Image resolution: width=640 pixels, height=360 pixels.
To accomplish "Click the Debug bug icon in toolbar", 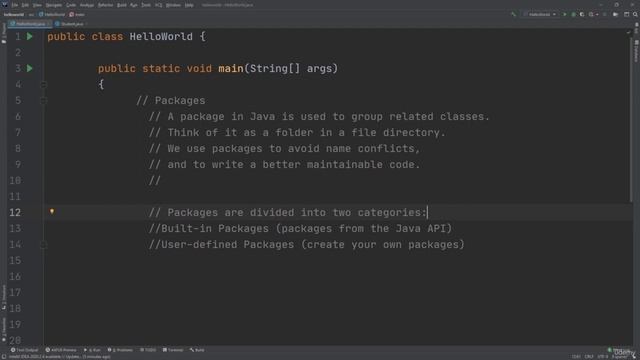I will pyautogui.click(x=573, y=14).
